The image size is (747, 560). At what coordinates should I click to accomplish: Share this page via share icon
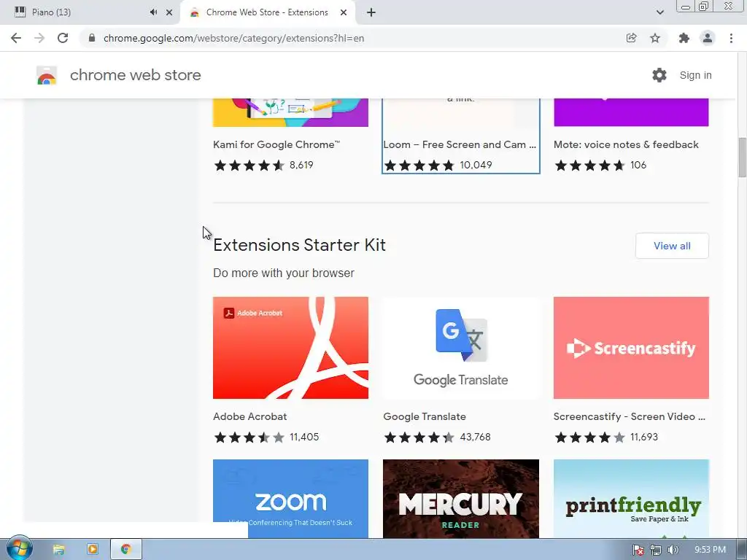[631, 38]
